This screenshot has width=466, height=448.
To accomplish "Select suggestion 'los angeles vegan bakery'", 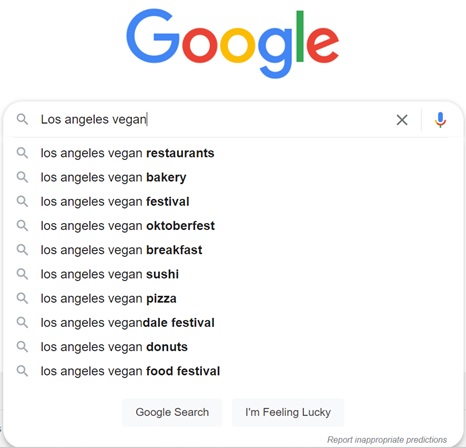I will 233,177.
